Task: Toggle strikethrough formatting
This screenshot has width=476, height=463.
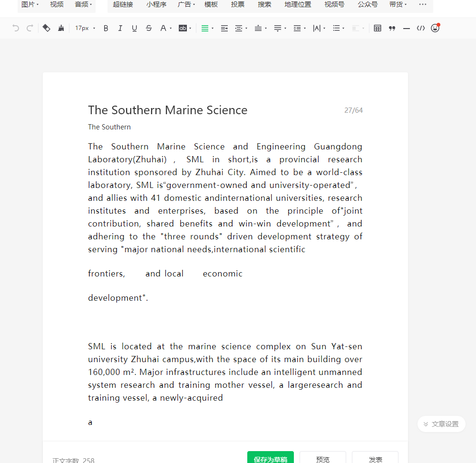Action: click(x=149, y=28)
